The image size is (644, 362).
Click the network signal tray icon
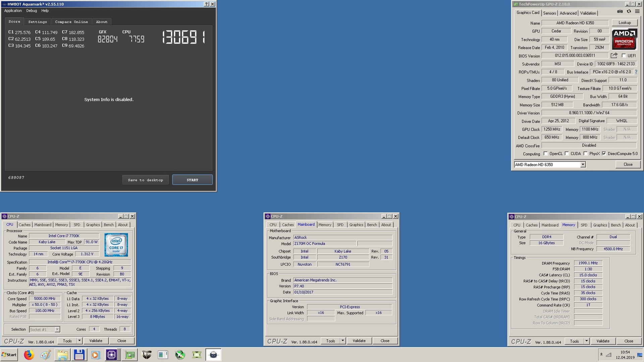click(608, 355)
